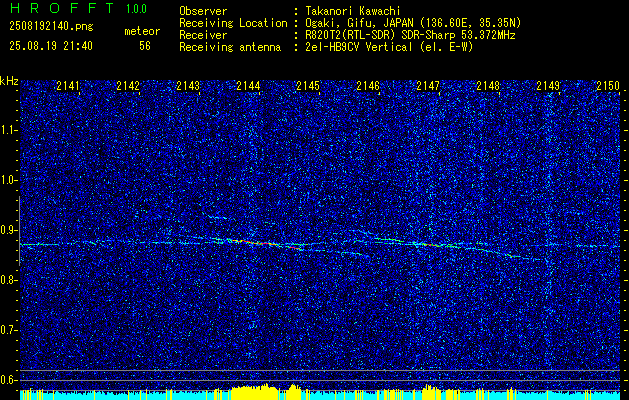629x400 pixels.
Task: Click the 2145 time marker
Action: [x=308, y=85]
